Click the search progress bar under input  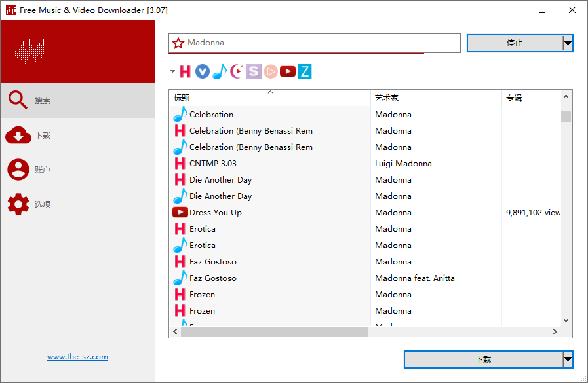click(x=296, y=54)
